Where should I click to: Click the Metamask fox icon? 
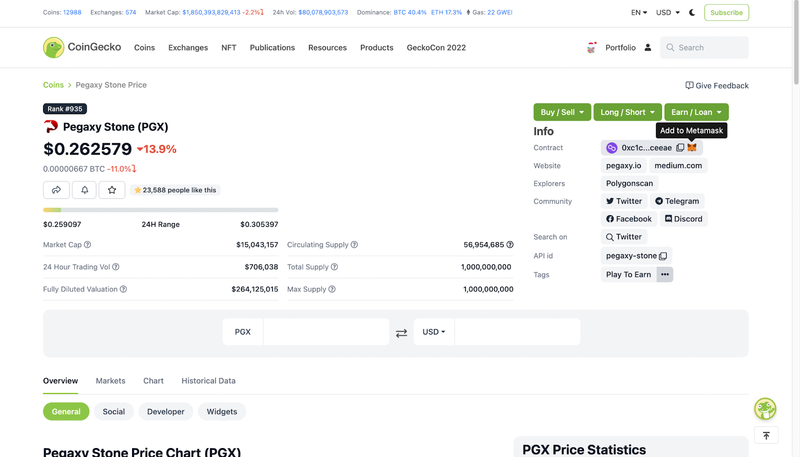(x=692, y=147)
